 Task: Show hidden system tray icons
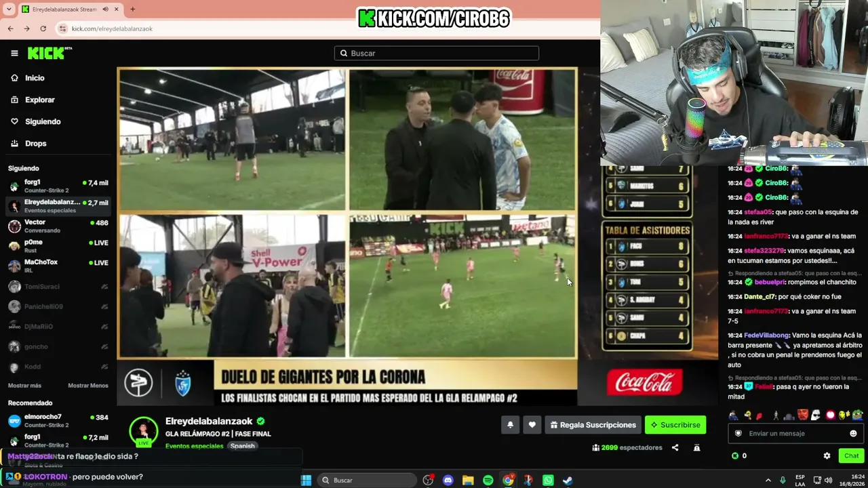[x=768, y=480]
